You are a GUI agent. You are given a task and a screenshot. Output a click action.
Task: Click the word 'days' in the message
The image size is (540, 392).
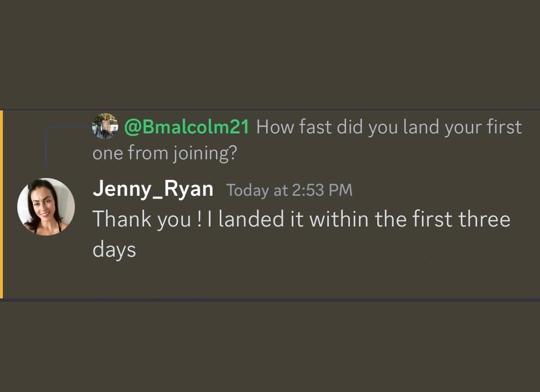(114, 250)
